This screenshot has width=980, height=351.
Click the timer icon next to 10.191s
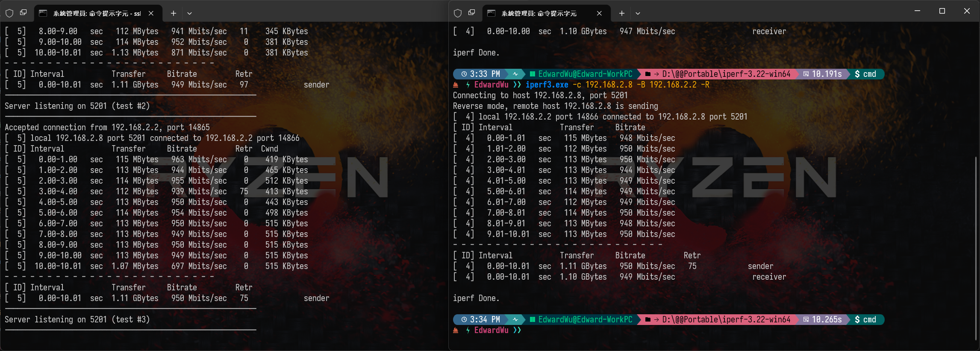click(806, 74)
